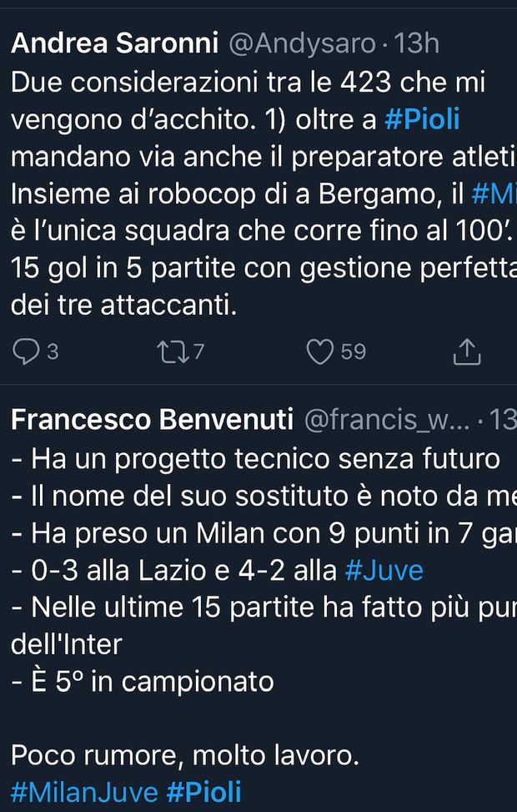
Task: Open the 13h timestamp on Saronni's tweet
Action: (416, 43)
